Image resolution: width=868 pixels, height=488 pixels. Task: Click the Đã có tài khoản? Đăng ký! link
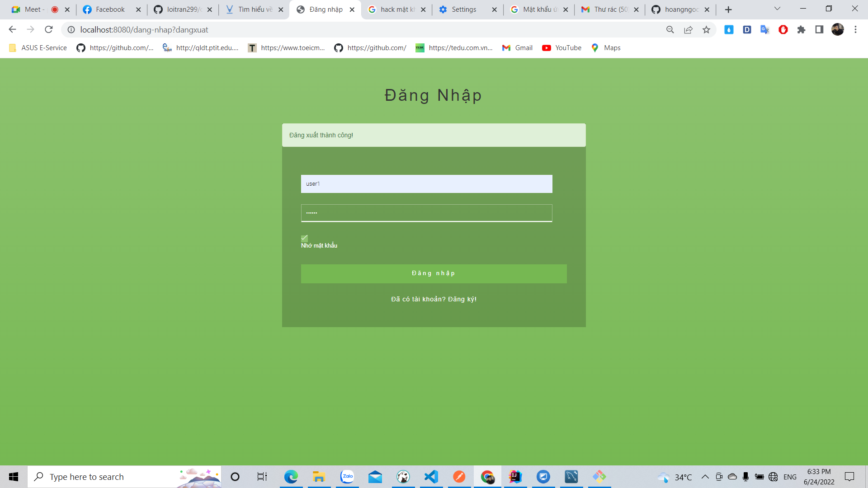tap(434, 299)
